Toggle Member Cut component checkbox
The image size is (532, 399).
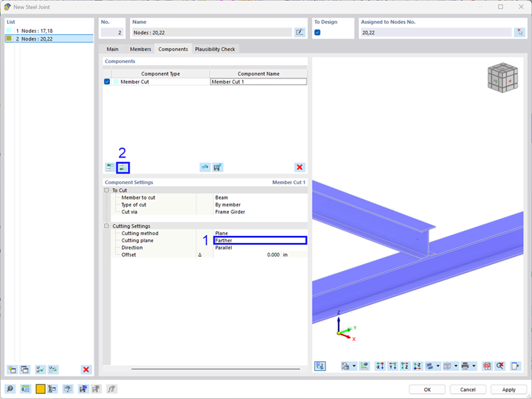(107, 82)
